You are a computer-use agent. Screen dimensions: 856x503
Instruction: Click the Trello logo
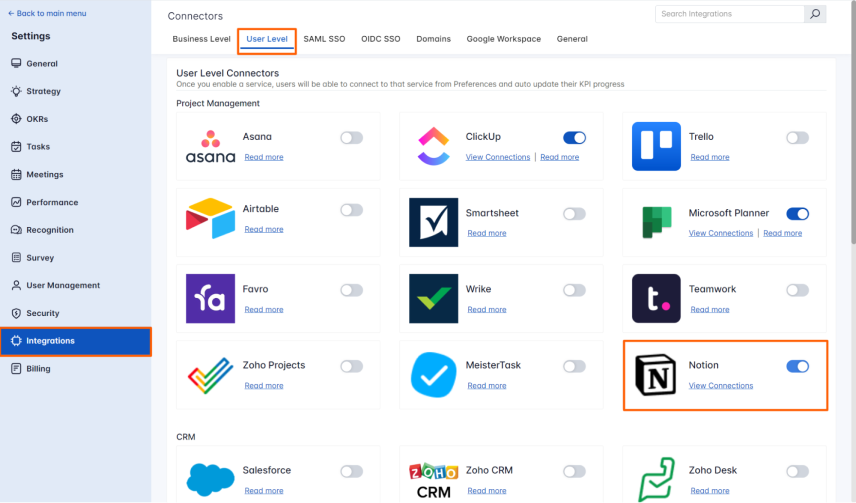pyautogui.click(x=656, y=146)
